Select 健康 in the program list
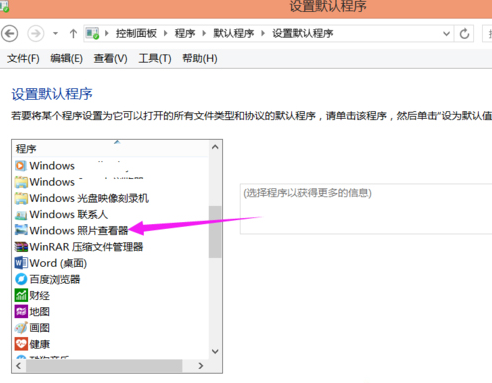The width and height of the screenshot is (492, 383). click(39, 344)
